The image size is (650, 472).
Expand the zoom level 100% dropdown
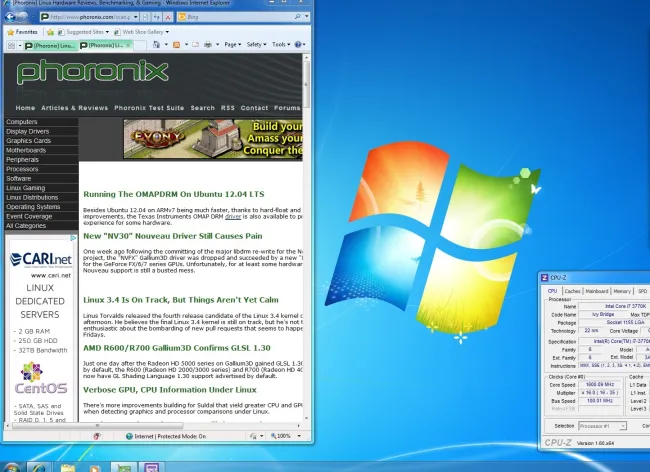pos(284,436)
